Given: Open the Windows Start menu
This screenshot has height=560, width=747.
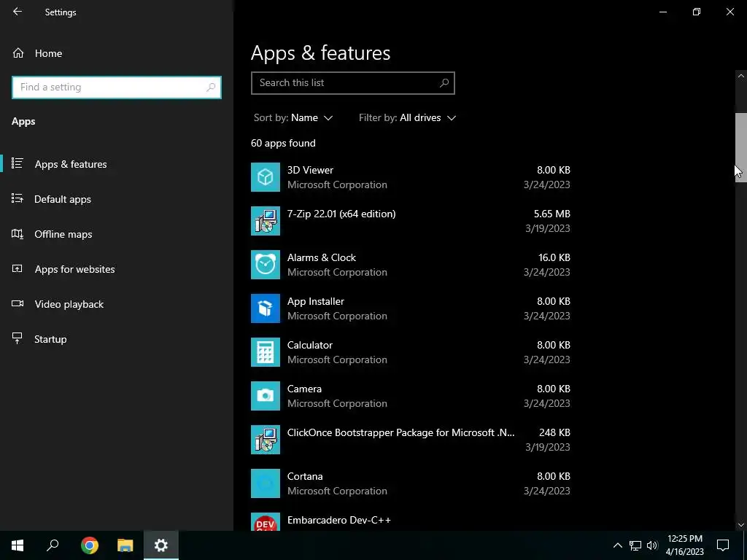Looking at the screenshot, I should tap(18, 545).
